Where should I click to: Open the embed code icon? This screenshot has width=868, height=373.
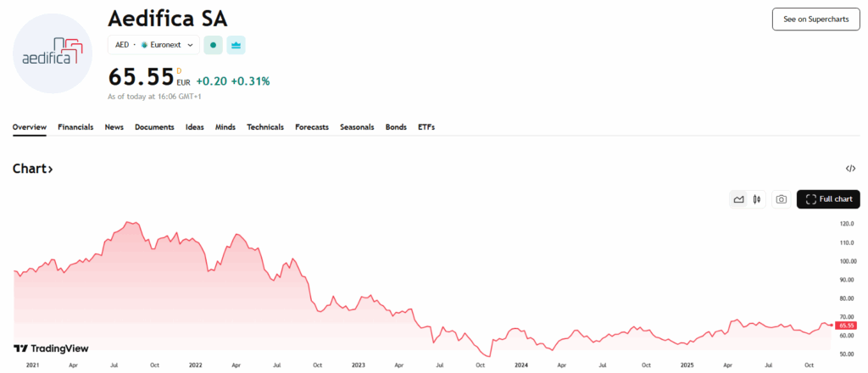[x=851, y=169]
